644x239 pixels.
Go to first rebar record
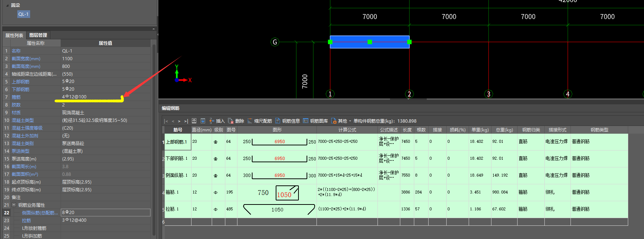(x=166, y=121)
